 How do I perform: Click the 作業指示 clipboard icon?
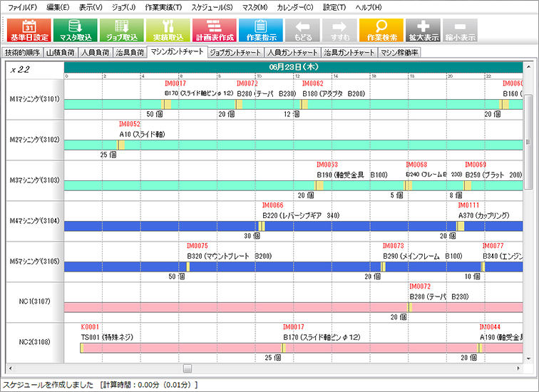[x=261, y=29]
